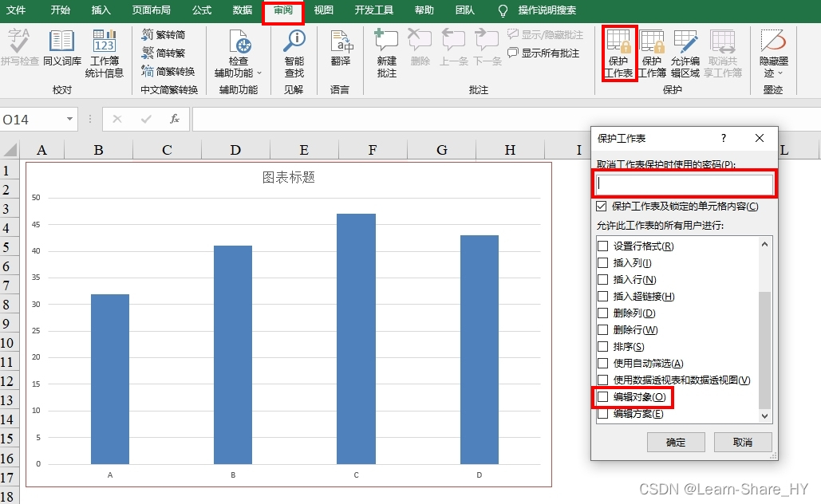Uncheck 保护工作表及锁定的单元格内容
The image size is (821, 504).
click(x=602, y=207)
